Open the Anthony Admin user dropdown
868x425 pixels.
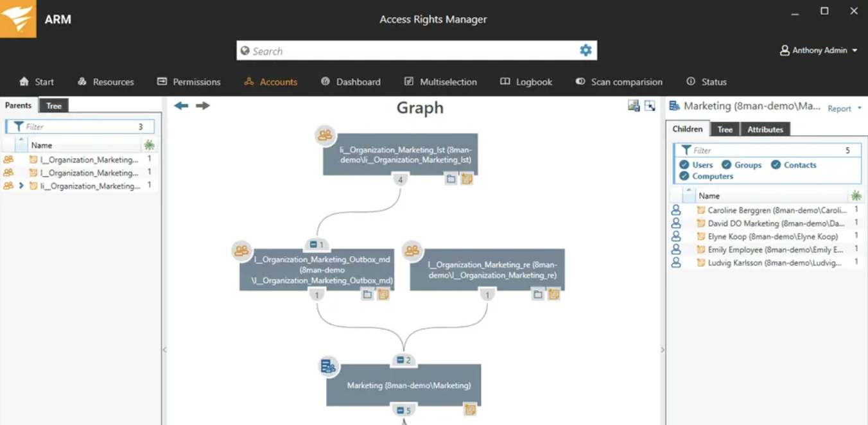tap(819, 50)
